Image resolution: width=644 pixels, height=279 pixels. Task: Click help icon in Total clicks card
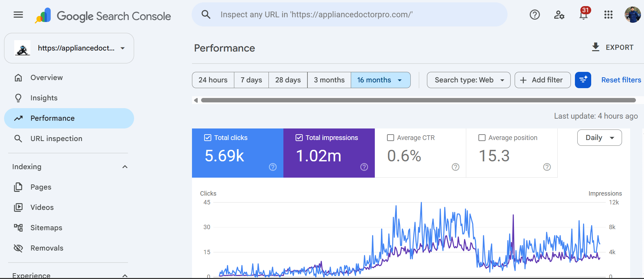pos(273,167)
